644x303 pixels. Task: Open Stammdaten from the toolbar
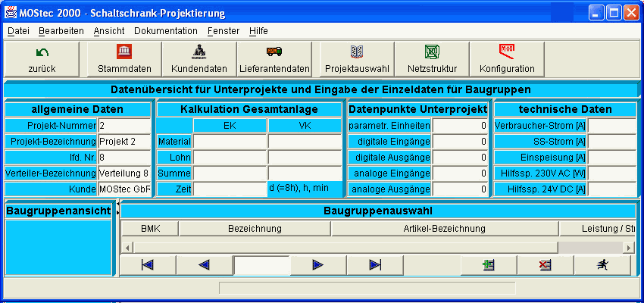(124, 59)
